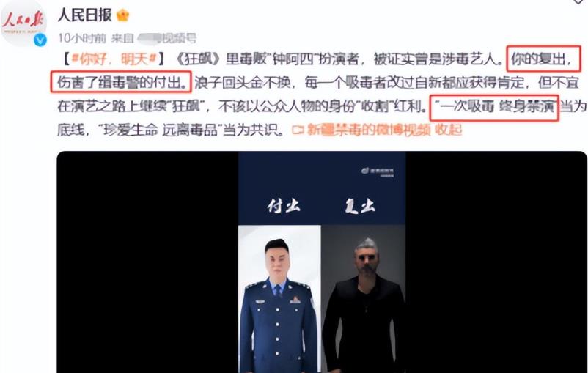Screen dimensions: 588x373
Task: Open the 人民日报 account name link
Action: pos(85,15)
